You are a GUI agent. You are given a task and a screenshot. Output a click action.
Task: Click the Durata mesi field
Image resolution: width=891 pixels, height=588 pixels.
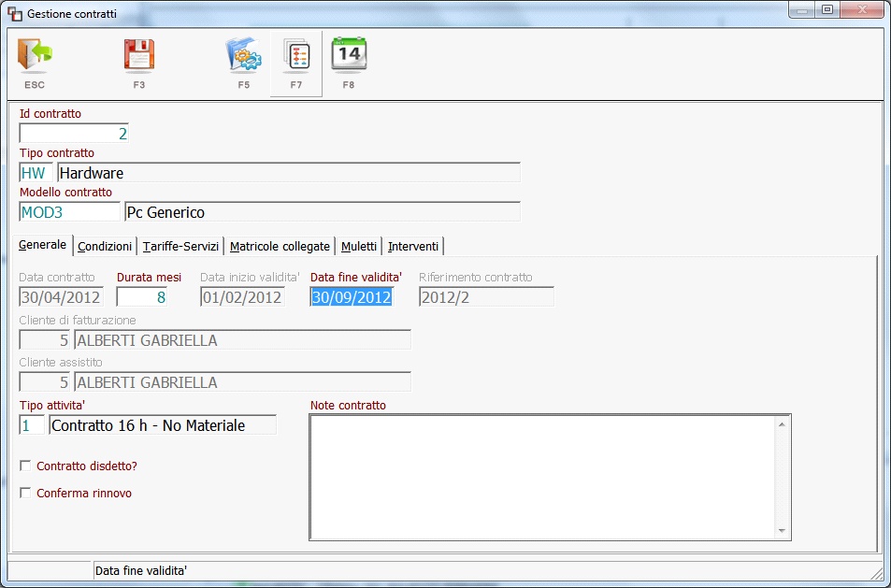pyautogui.click(x=142, y=297)
